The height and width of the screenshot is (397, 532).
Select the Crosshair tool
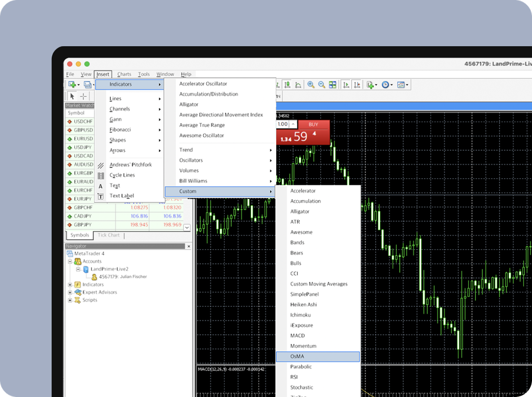83,96
